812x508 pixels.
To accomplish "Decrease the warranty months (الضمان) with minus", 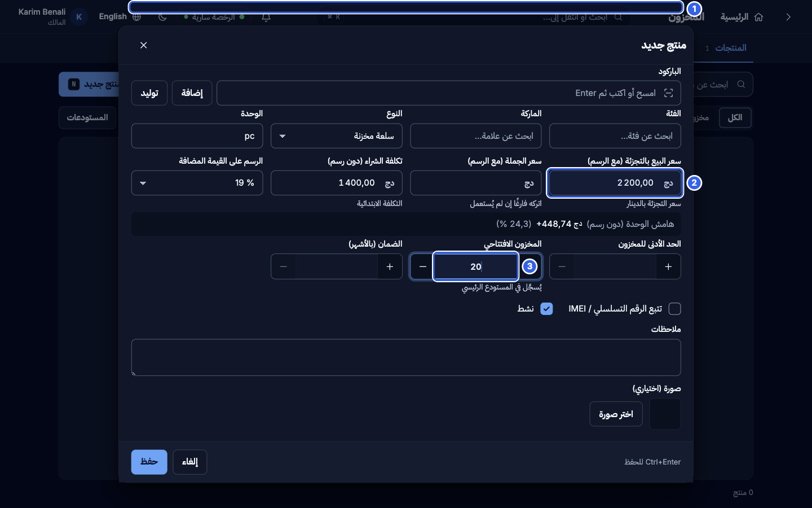I will [x=284, y=266].
